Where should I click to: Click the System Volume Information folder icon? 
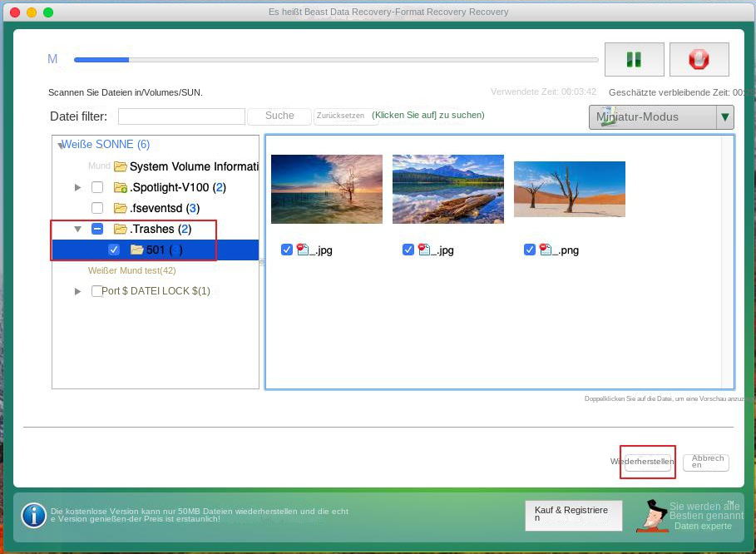tap(121, 166)
